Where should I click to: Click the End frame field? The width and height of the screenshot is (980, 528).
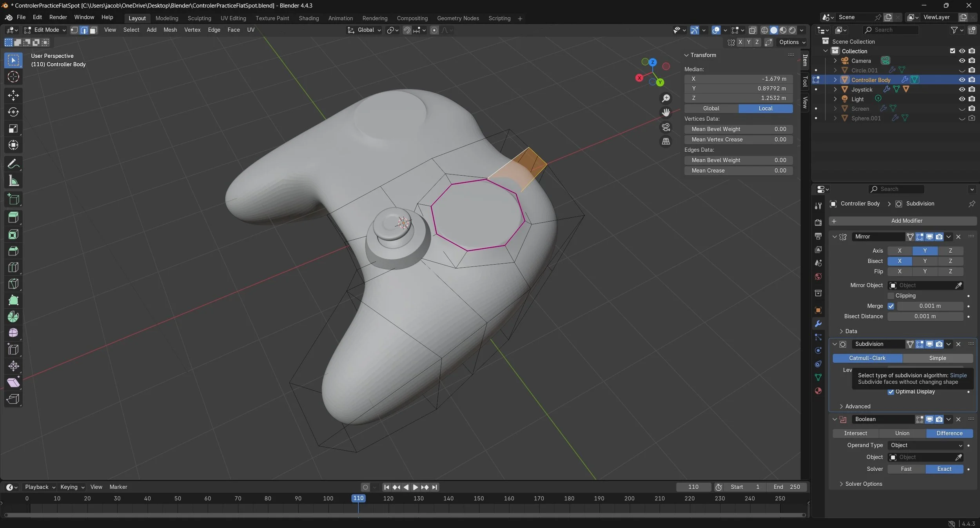tap(787, 487)
